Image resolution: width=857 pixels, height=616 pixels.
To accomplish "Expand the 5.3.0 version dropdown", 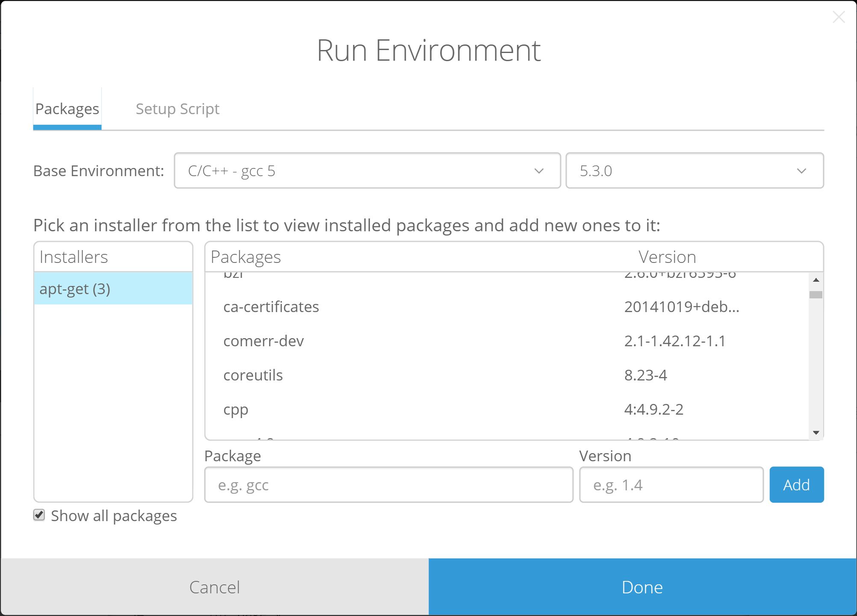I will click(x=694, y=171).
